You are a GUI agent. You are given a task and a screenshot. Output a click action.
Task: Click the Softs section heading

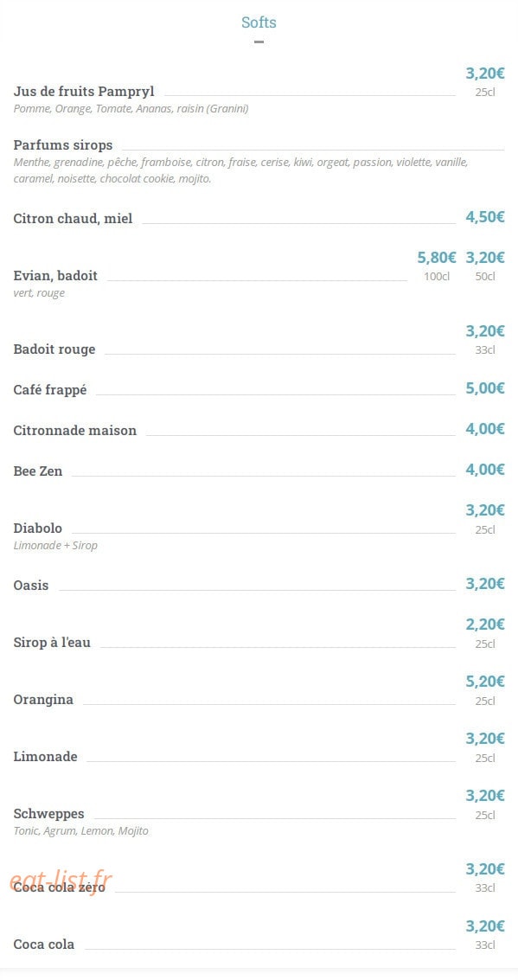[x=259, y=22]
